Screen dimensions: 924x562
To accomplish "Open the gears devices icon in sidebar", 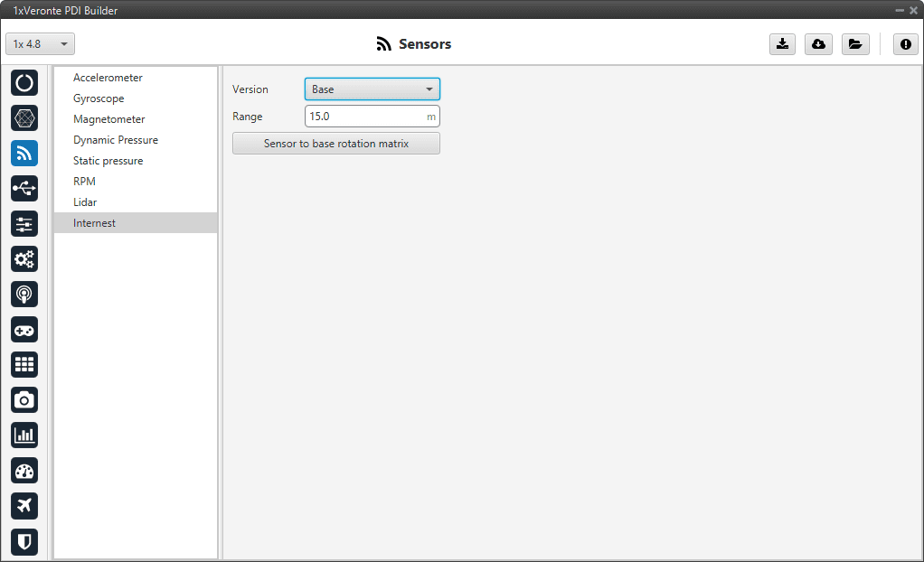I will 24,258.
